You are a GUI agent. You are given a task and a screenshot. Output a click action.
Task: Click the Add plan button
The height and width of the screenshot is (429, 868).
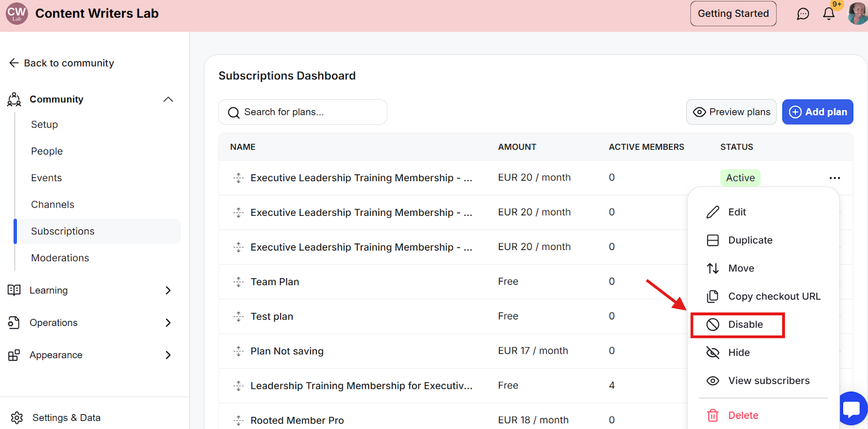818,112
